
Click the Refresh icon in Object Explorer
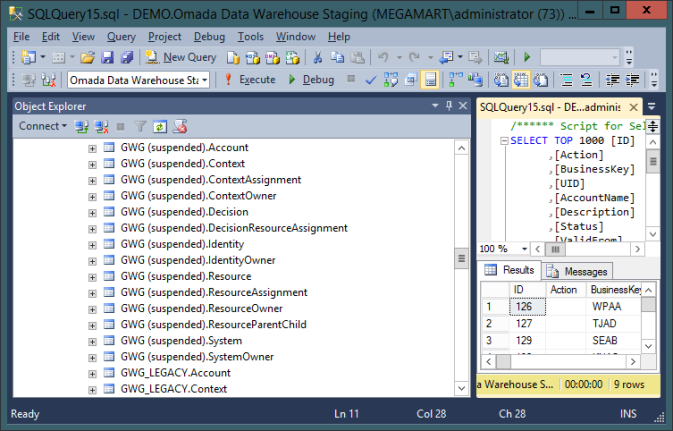[x=160, y=127]
